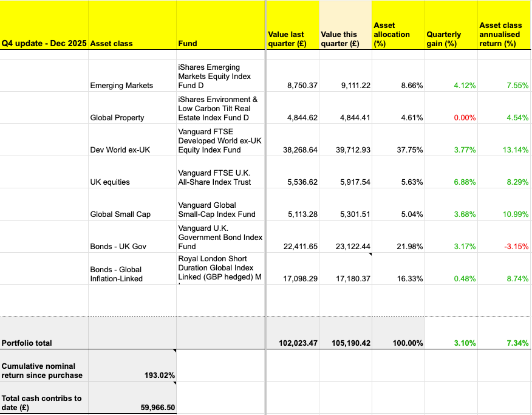Screen dimensions: 532x415
Task: Select the iShares Emerging Markets Equity Index Fund cell
Action: tap(220, 77)
